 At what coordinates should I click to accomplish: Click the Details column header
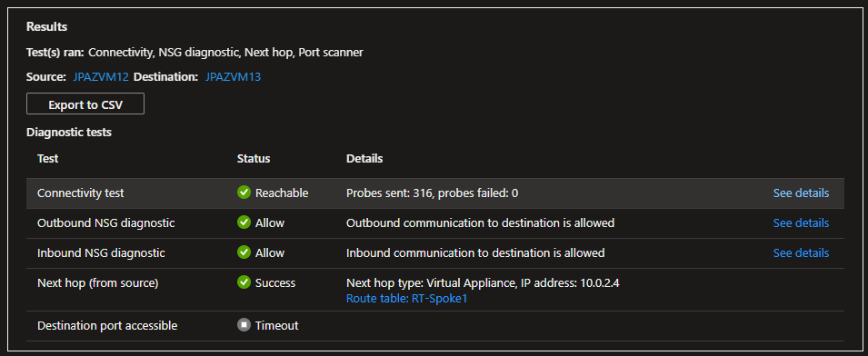[x=364, y=159]
